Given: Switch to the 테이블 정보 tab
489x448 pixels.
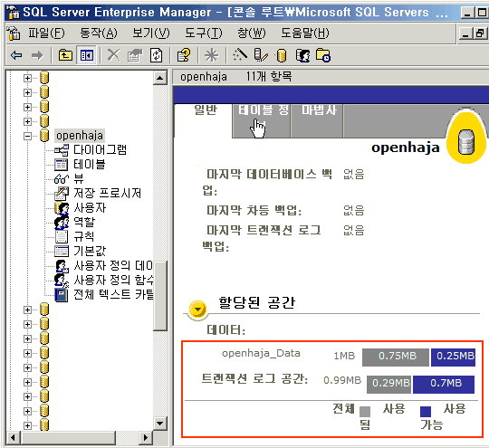Looking at the screenshot, I should [x=262, y=120].
